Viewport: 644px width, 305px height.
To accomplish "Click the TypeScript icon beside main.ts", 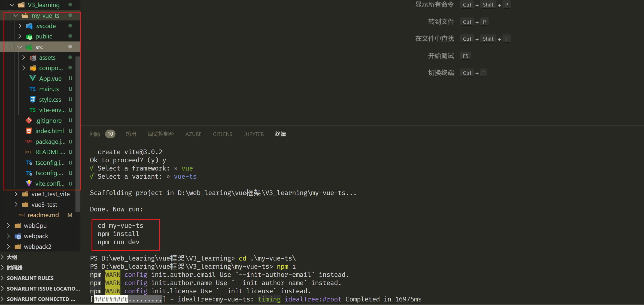I will tap(32, 89).
